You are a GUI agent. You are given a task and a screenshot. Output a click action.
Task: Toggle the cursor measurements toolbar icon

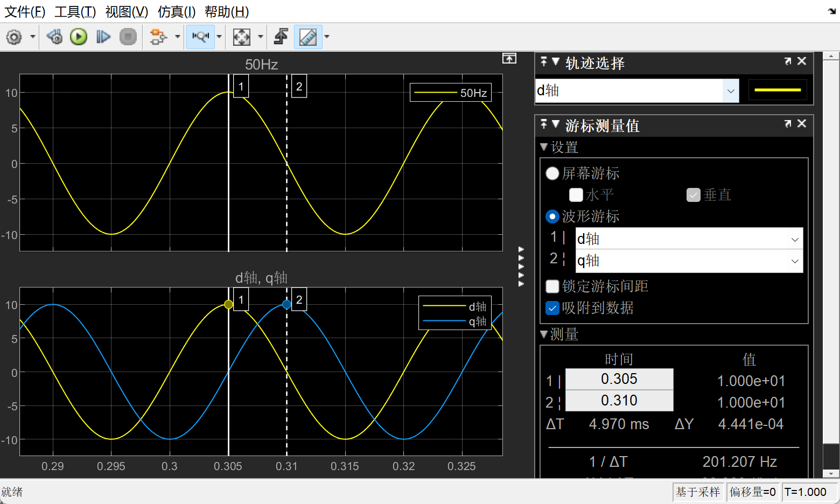pos(201,37)
